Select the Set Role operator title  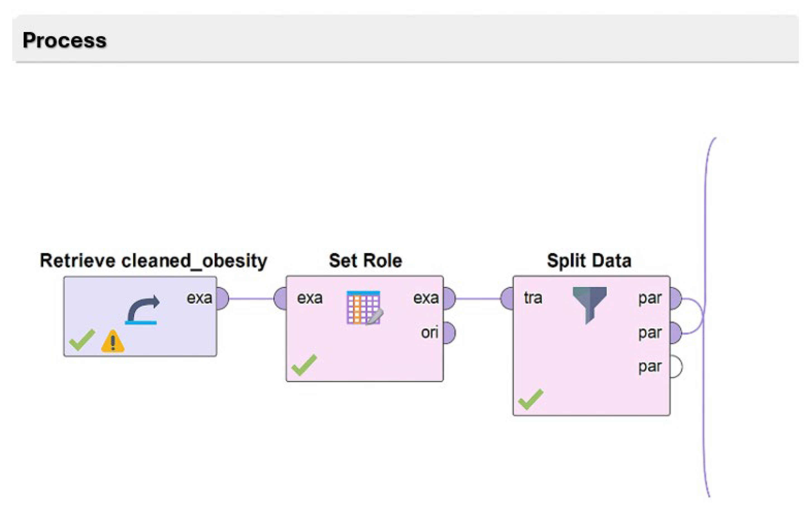(365, 260)
